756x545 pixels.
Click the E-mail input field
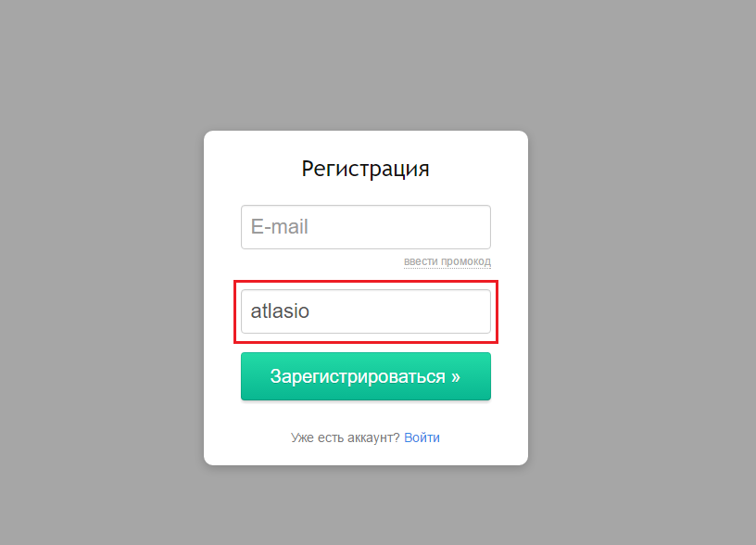pos(365,227)
